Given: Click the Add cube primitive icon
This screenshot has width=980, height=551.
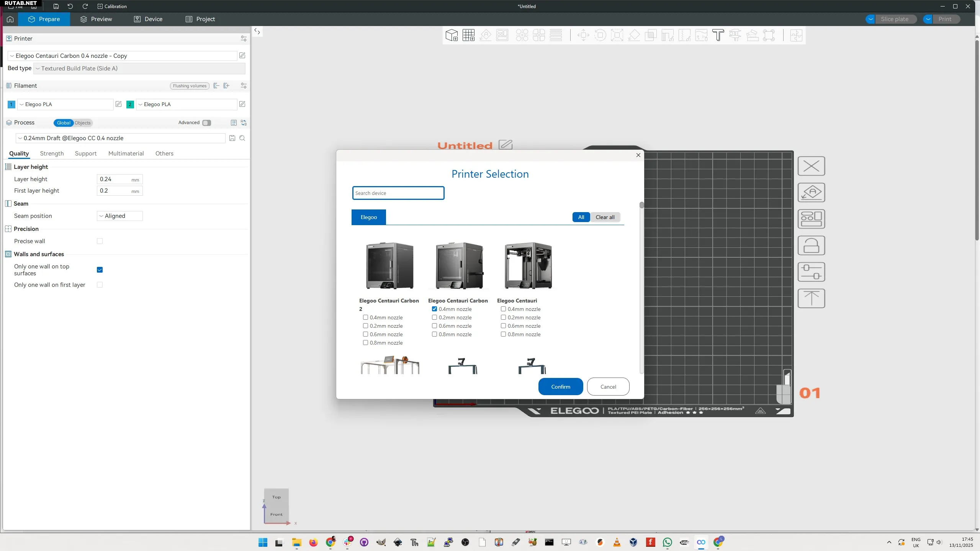Looking at the screenshot, I should [452, 35].
